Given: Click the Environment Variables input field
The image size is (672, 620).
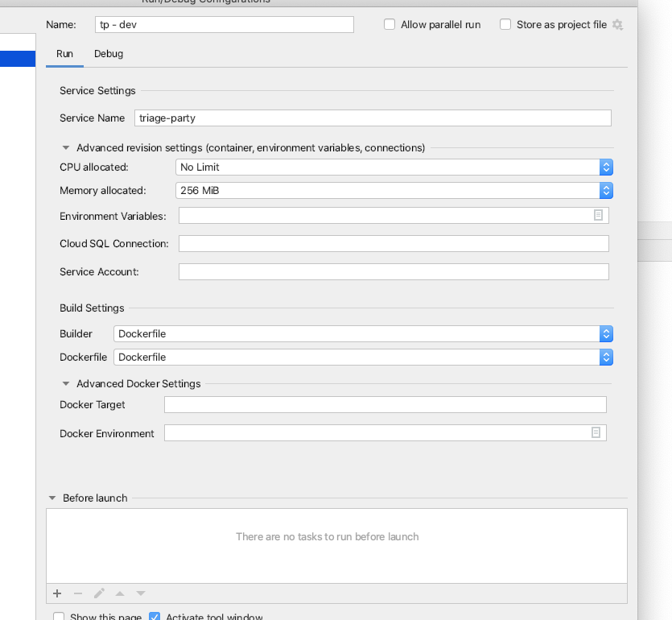Looking at the screenshot, I should click(394, 215).
